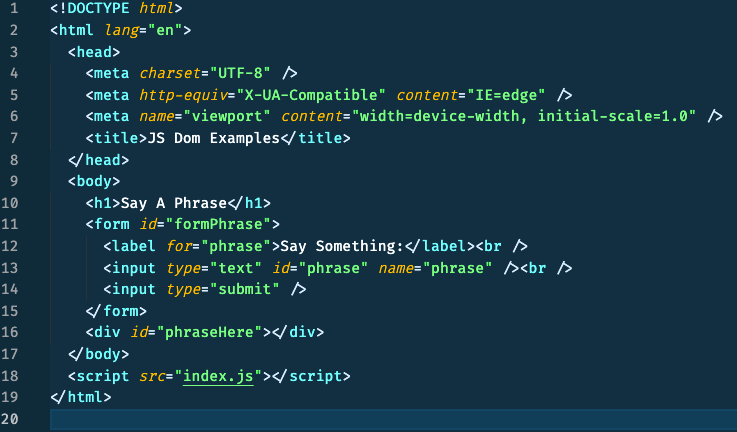Click the lang attribute of the html tag
Screen dimensions: 737x432
121,31
